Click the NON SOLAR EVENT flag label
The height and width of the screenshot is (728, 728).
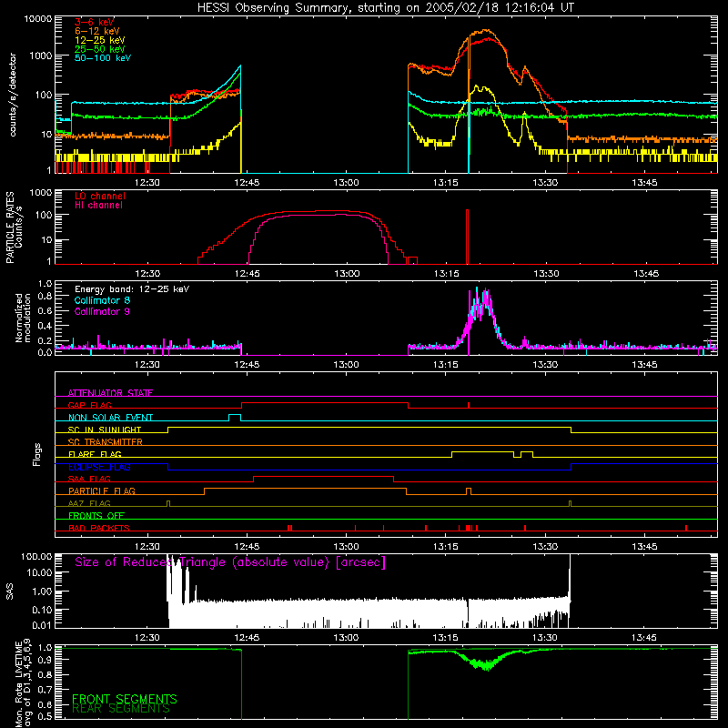click(110, 418)
